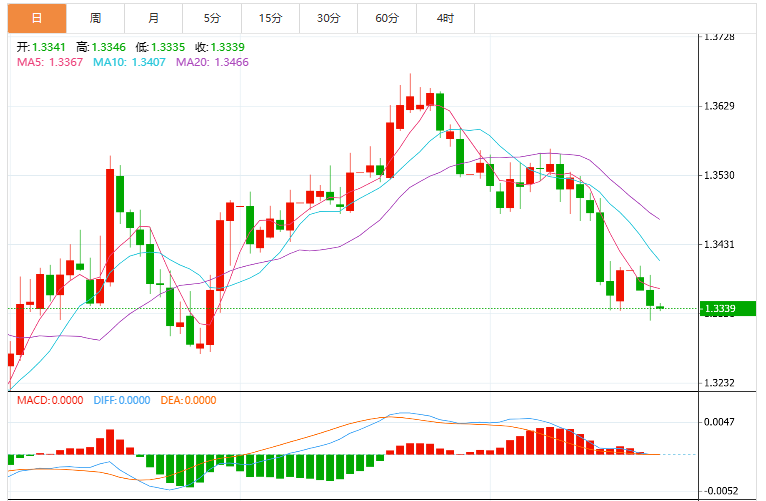Click the DIFF:0.0000 label
Screen dimensions: 766x501
coord(122,400)
